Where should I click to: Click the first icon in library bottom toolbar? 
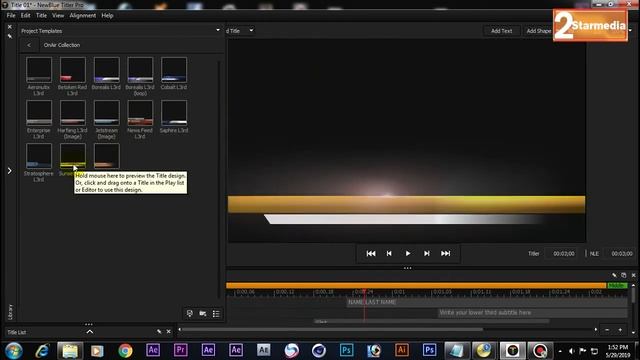(190, 313)
